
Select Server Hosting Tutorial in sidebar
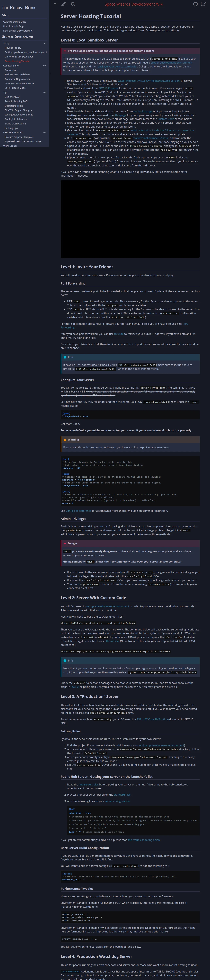17,61
